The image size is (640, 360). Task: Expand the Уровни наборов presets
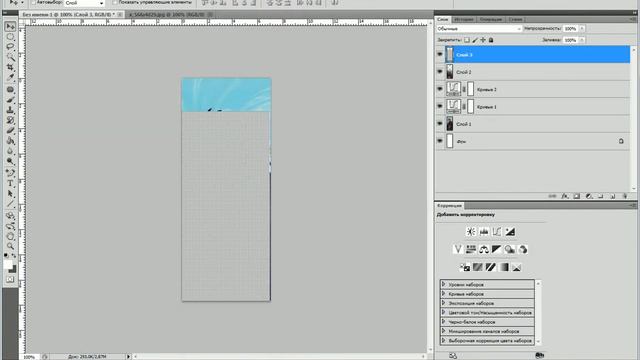pyautogui.click(x=444, y=284)
